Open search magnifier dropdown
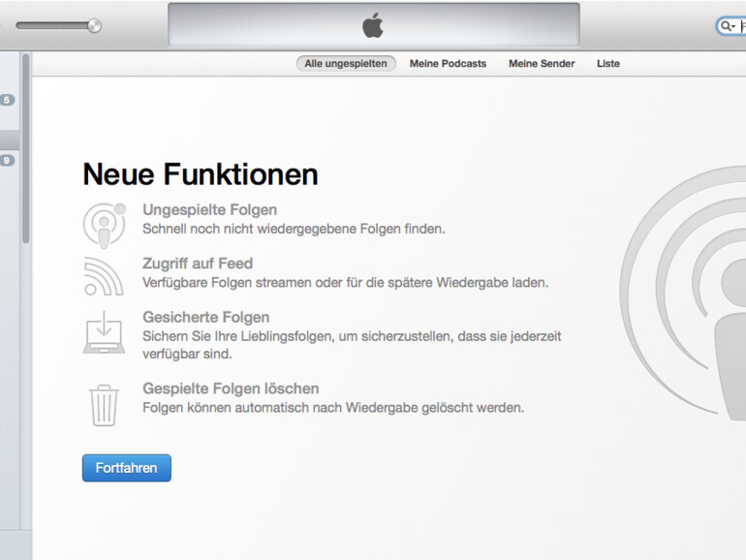The width and height of the screenshot is (746, 560). [x=728, y=26]
